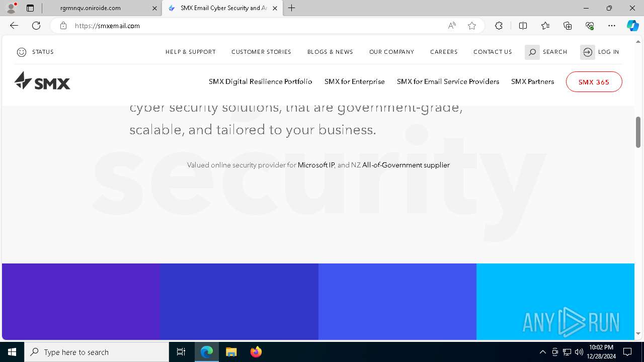Click the Search label text
644x362 pixels.
tap(555, 52)
